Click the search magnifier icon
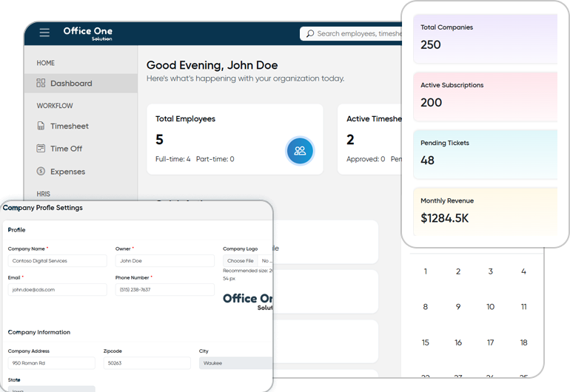Image resolution: width=570 pixels, height=392 pixels. [x=309, y=34]
